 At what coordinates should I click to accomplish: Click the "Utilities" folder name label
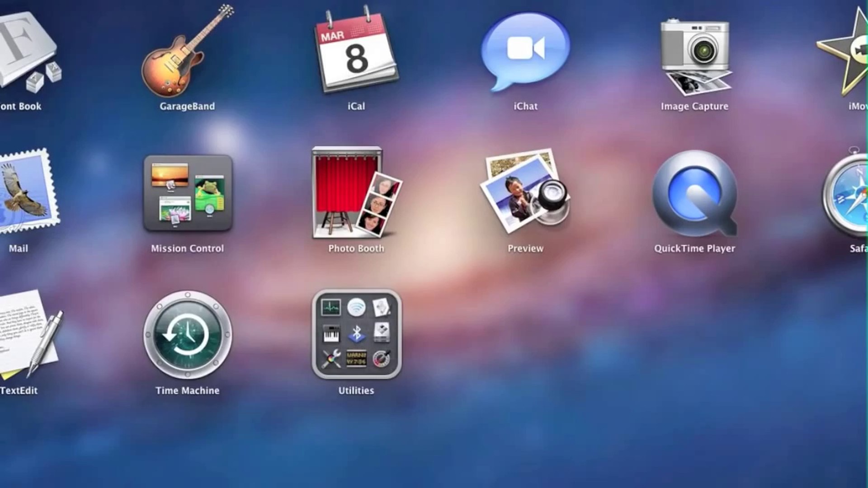[356, 390]
